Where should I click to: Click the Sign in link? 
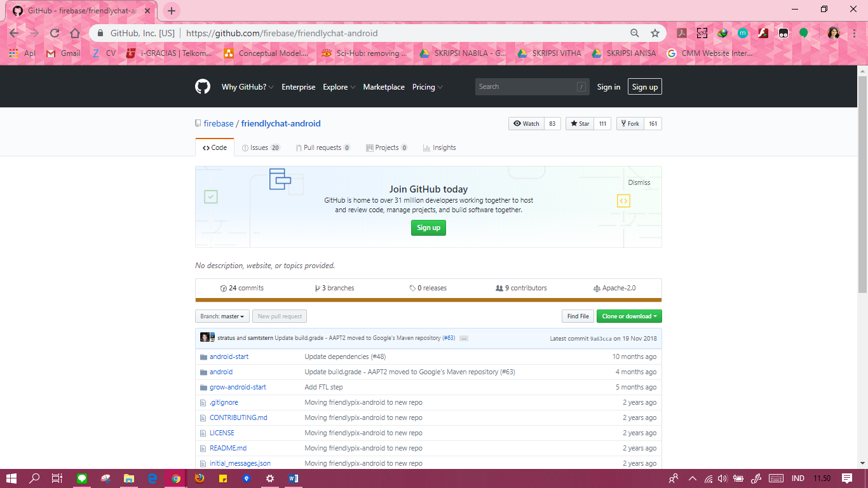[608, 87]
